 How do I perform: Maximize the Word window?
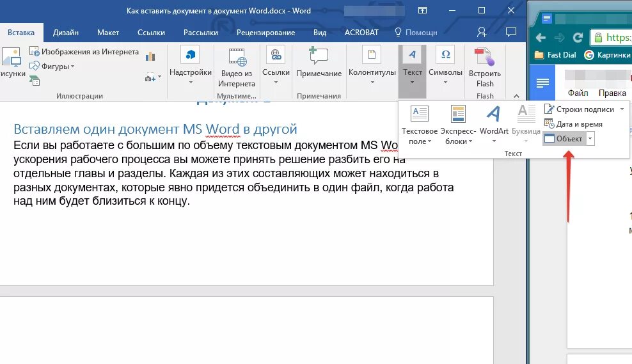coord(482,10)
